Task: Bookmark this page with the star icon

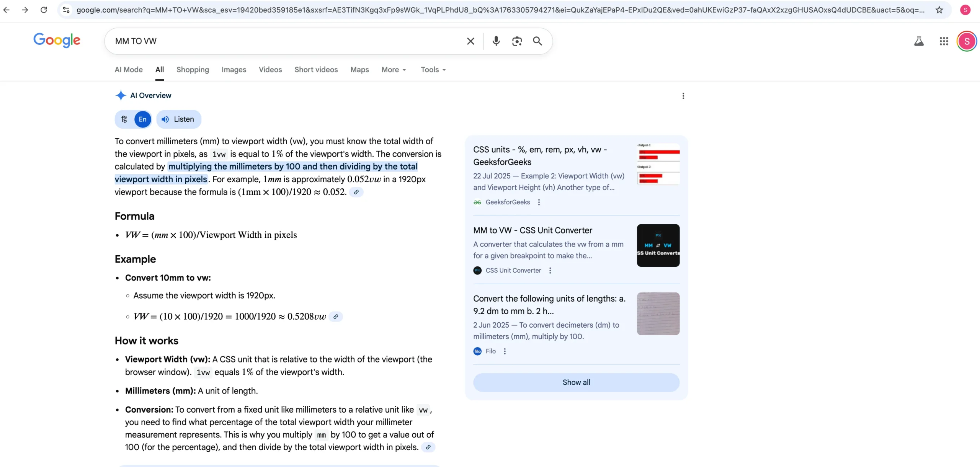Action: pos(939,10)
